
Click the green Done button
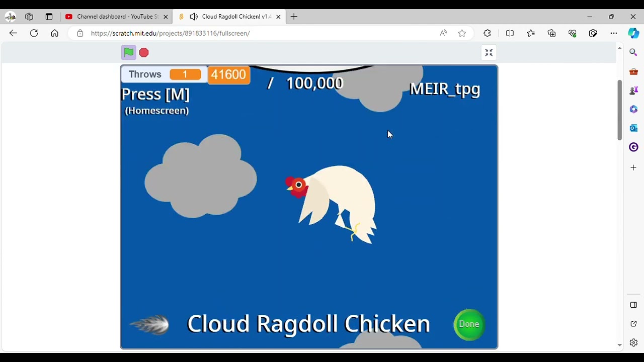pos(469,324)
